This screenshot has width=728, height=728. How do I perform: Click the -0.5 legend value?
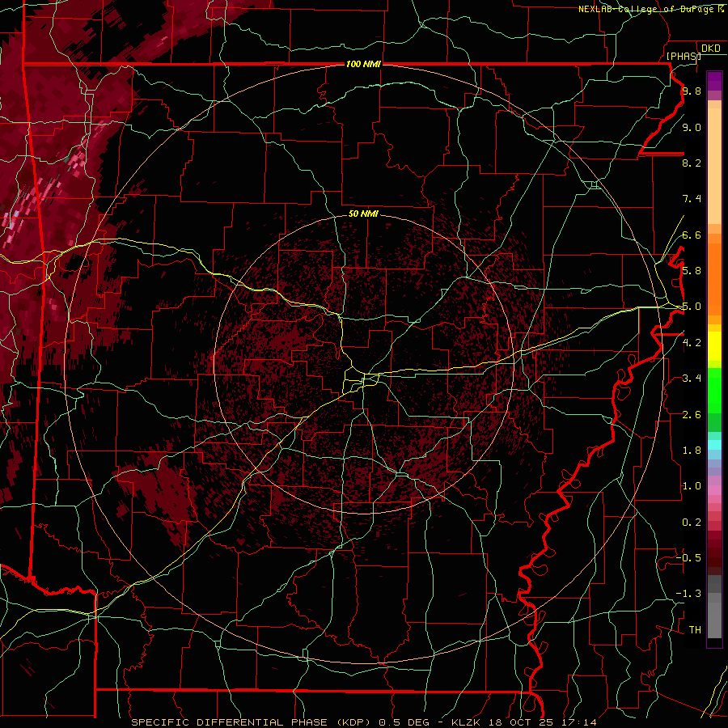point(688,558)
